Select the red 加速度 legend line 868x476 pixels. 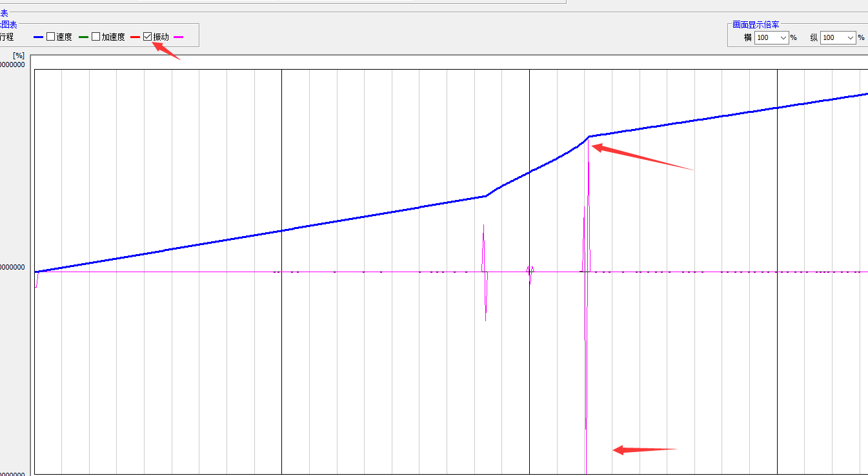coord(135,37)
